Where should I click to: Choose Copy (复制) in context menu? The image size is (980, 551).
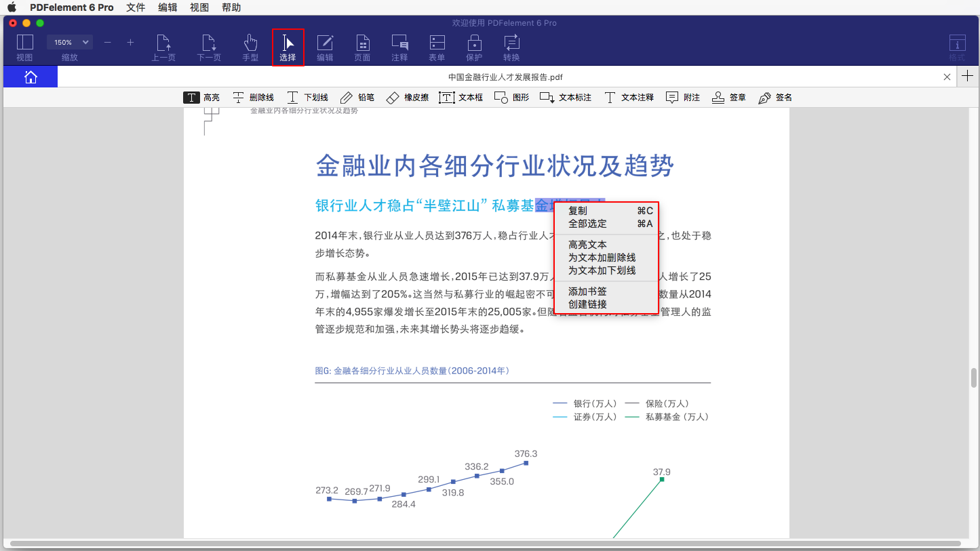click(x=578, y=211)
